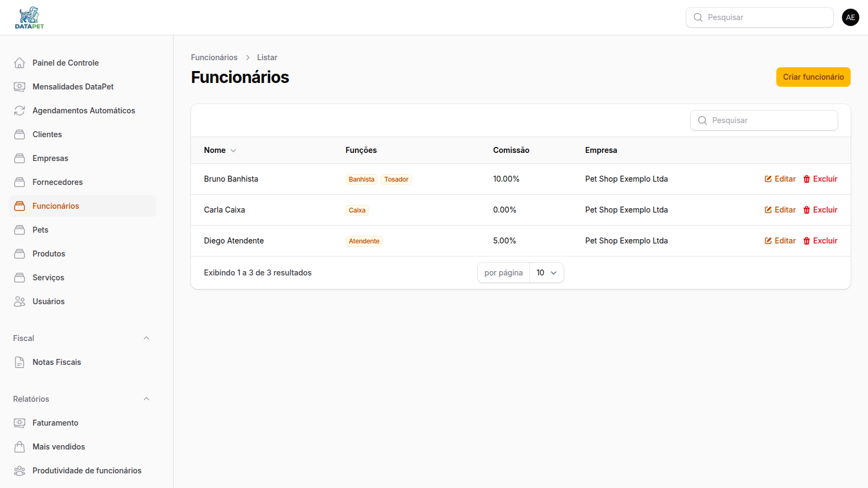Sort the table by Nome column
The image size is (868, 488).
pos(220,150)
